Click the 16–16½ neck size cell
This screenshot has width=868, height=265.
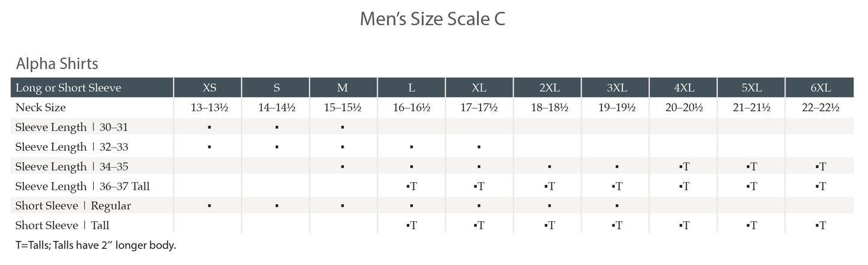pyautogui.click(x=411, y=108)
